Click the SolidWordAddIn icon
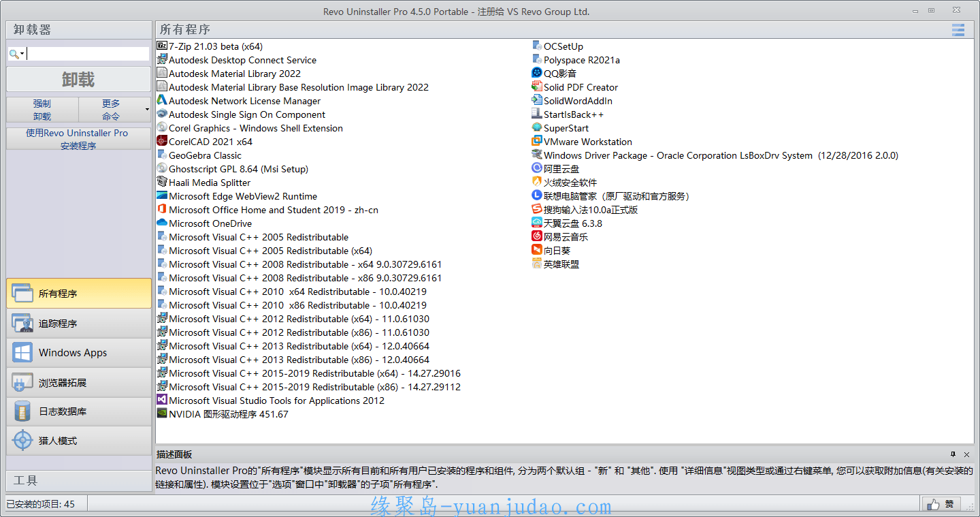This screenshot has width=980, height=517. [537, 100]
